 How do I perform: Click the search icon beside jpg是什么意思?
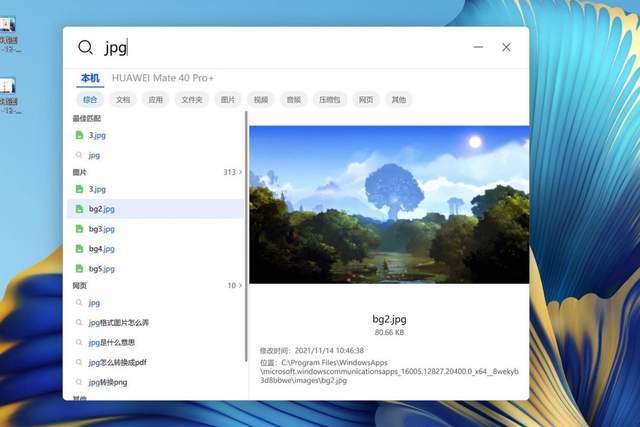point(79,342)
